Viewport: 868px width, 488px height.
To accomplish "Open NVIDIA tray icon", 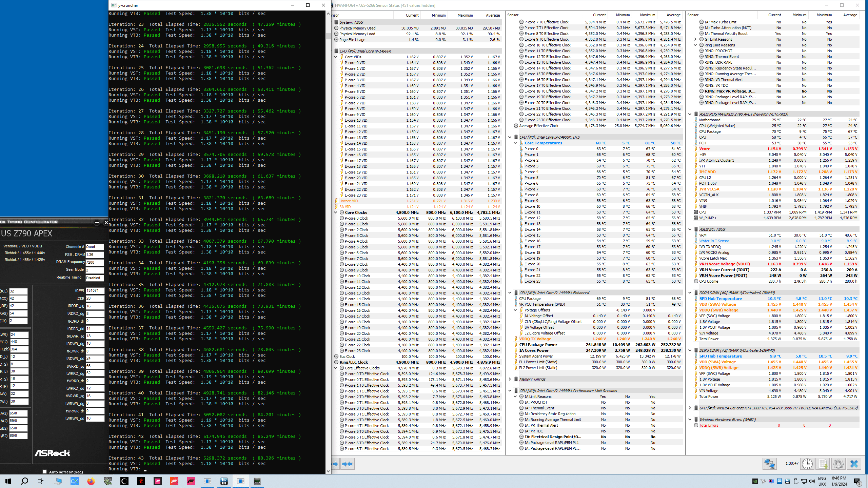I will click(755, 481).
